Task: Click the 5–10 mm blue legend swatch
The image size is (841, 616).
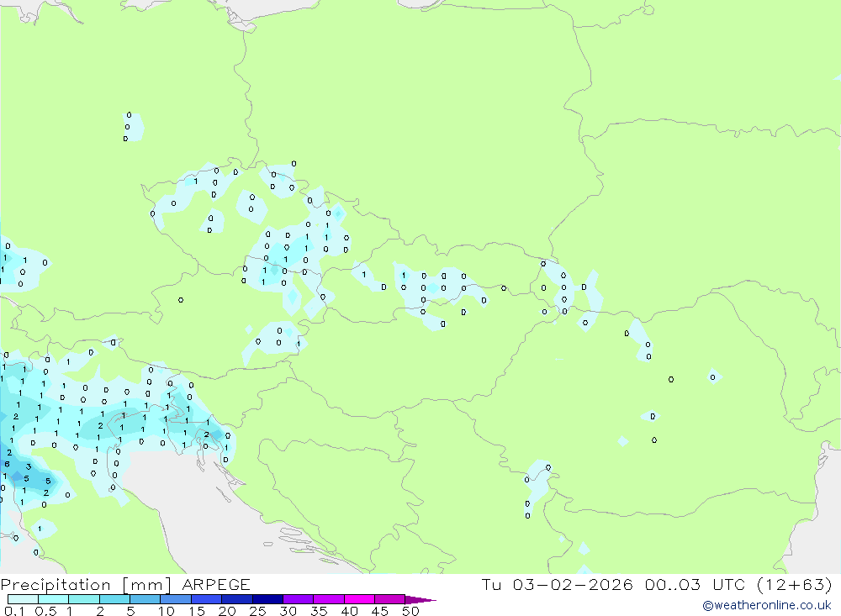Action: 145,599
